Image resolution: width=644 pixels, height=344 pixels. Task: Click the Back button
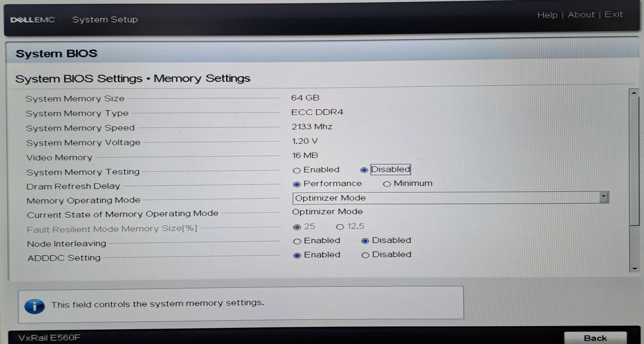pos(595,338)
